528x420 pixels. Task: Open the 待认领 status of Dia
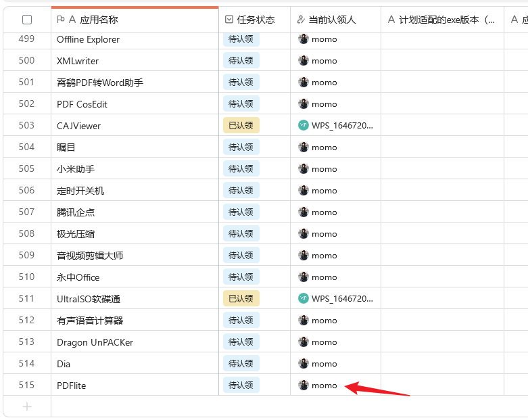(241, 363)
